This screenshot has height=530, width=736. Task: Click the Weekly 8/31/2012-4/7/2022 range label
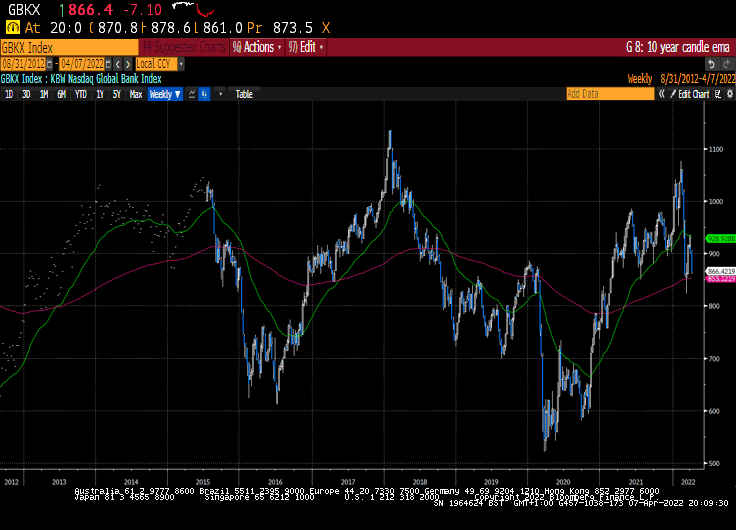(682, 78)
